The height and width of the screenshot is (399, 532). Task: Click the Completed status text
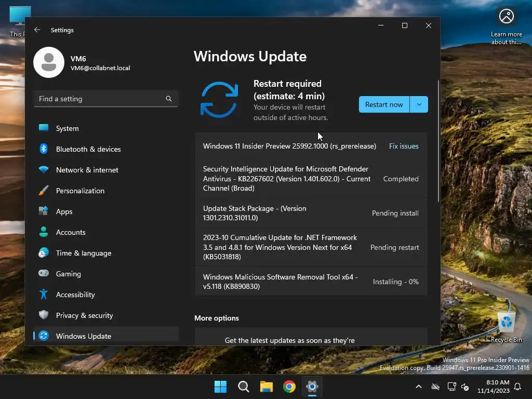coord(401,179)
